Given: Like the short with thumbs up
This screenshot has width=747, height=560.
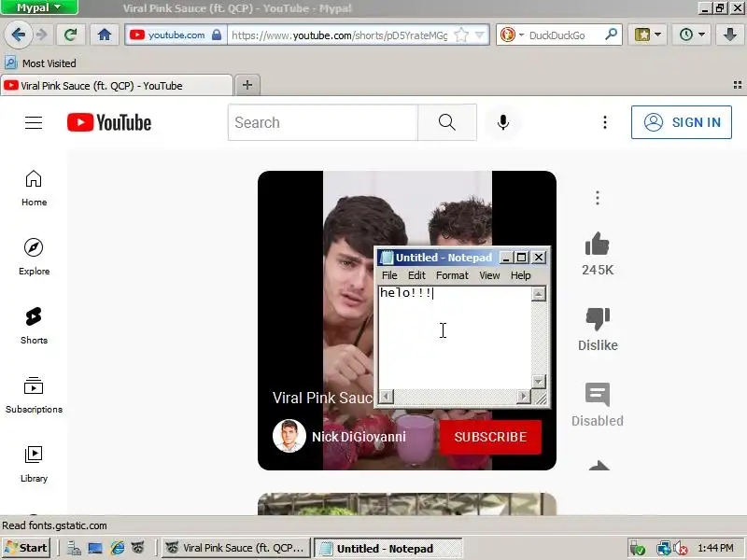Looking at the screenshot, I should [x=598, y=245].
